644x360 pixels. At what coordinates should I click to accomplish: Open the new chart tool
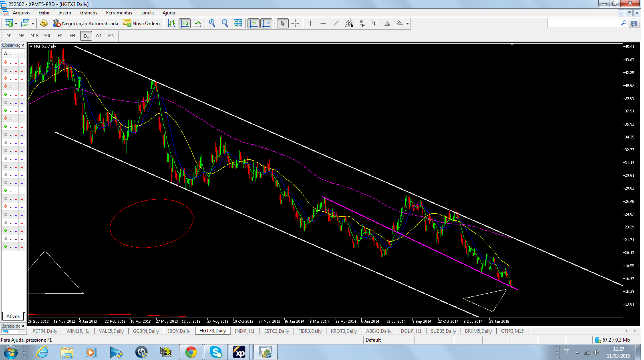point(8,24)
